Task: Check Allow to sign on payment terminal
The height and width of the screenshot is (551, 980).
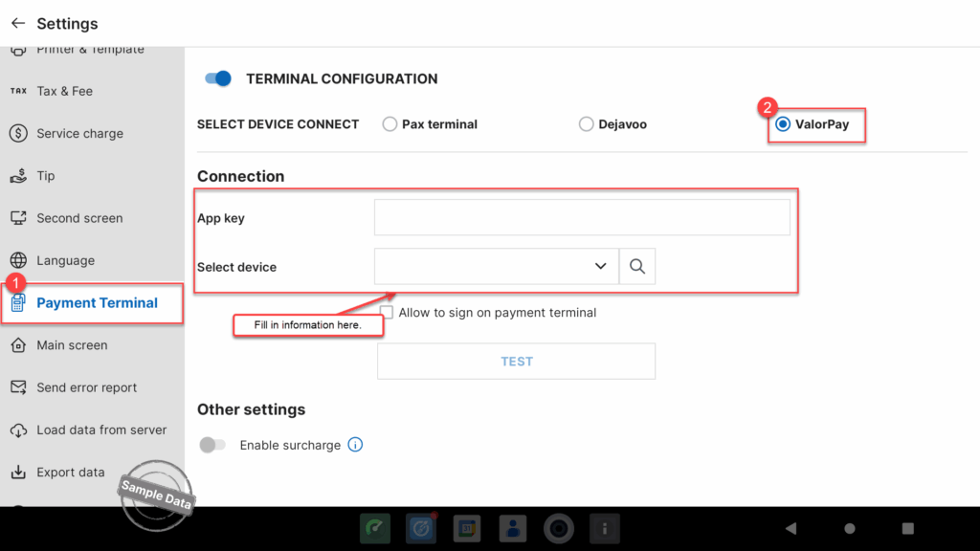Action: [x=388, y=313]
